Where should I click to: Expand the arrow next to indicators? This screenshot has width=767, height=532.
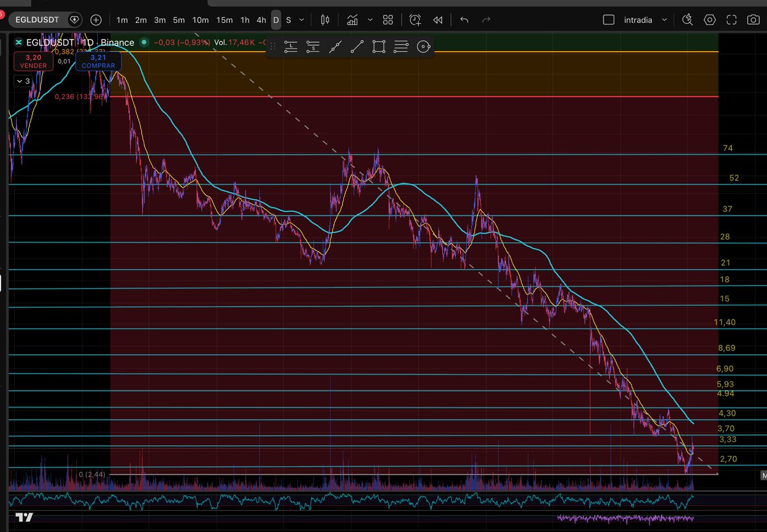tap(371, 20)
